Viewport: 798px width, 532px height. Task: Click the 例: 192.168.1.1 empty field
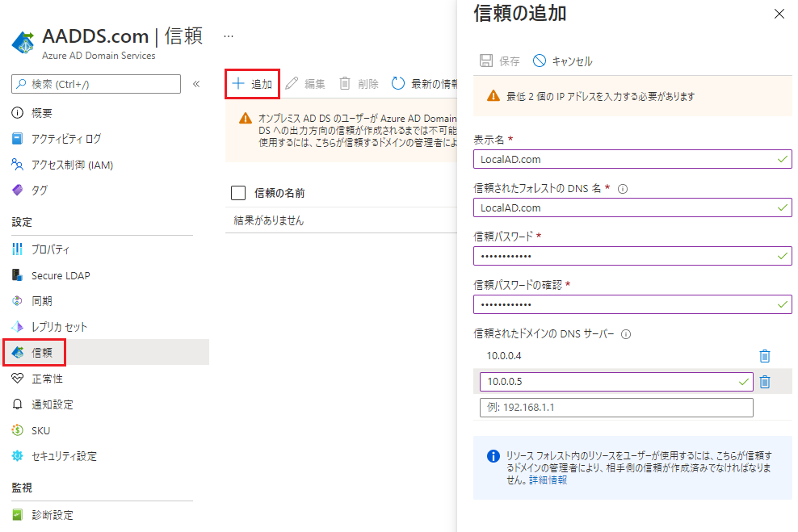click(x=616, y=408)
